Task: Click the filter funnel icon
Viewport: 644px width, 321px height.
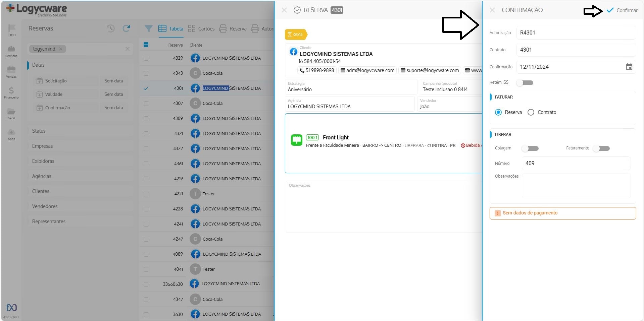Action: (x=148, y=28)
